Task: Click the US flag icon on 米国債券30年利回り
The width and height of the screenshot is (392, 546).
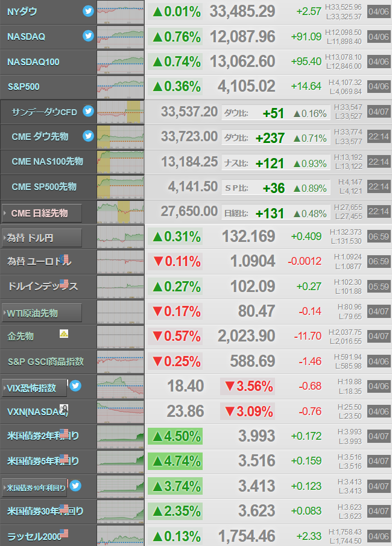Action: point(64,509)
